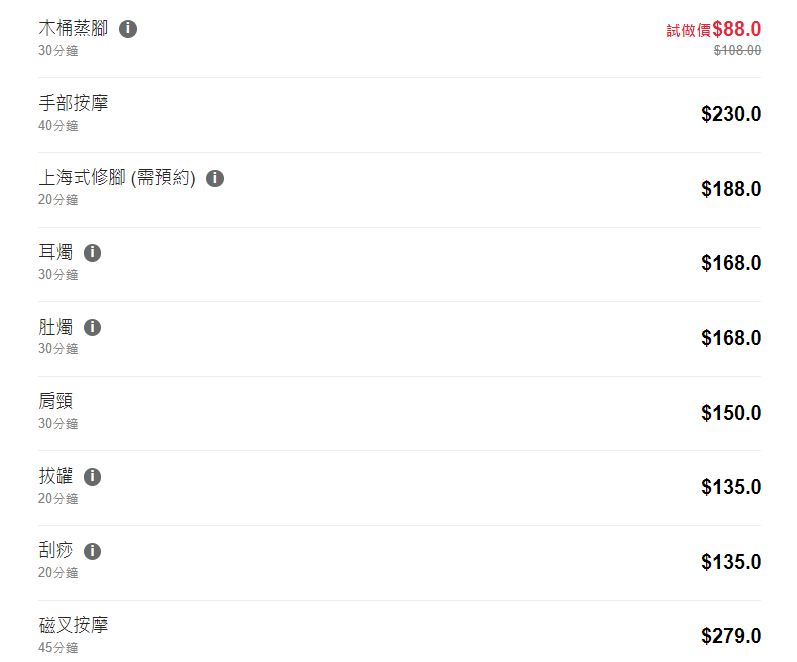797x662 pixels.
Task: Click info icon next to 木桶蒸腳
Action: coord(128,29)
